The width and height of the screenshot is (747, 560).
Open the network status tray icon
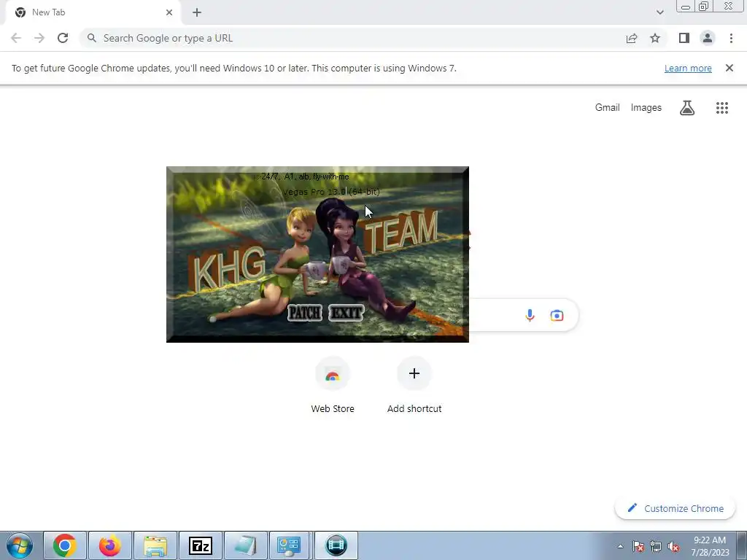(x=656, y=546)
